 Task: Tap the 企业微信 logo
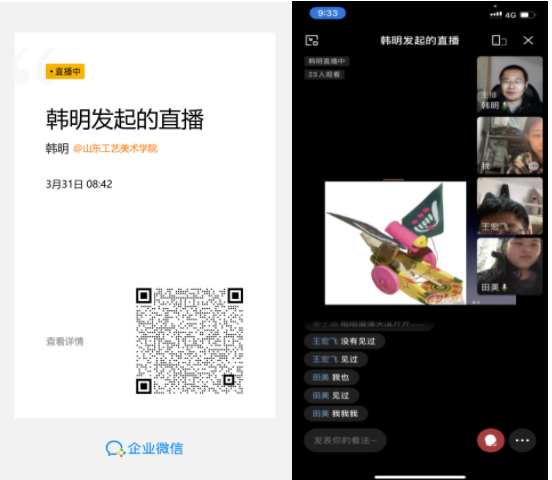[x=144, y=449]
